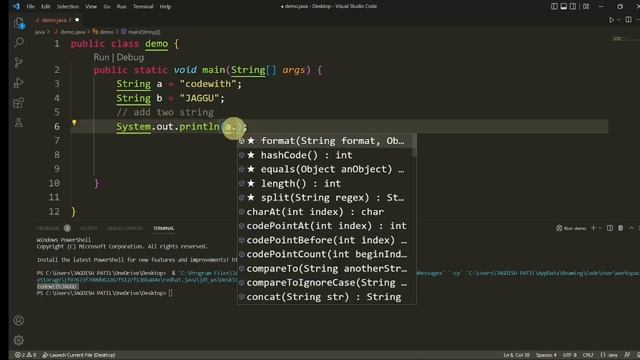640x360 pixels.
Task: Click the errors and warnings status indicator
Action: pyautogui.click(x=25, y=355)
